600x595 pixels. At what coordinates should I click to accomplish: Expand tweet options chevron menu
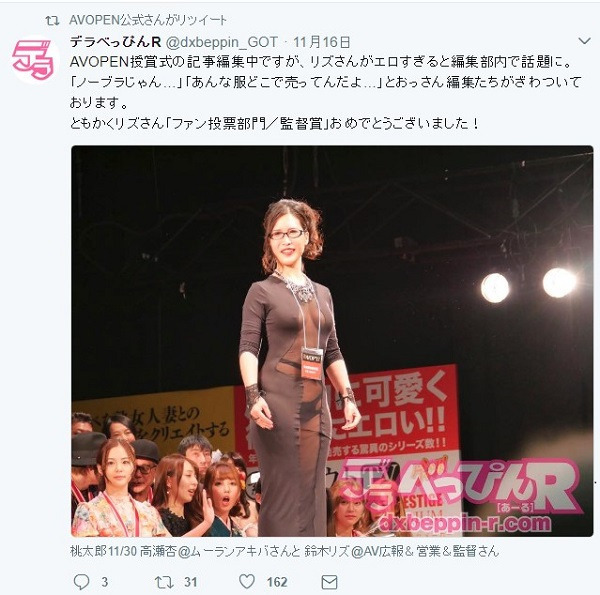(x=584, y=41)
